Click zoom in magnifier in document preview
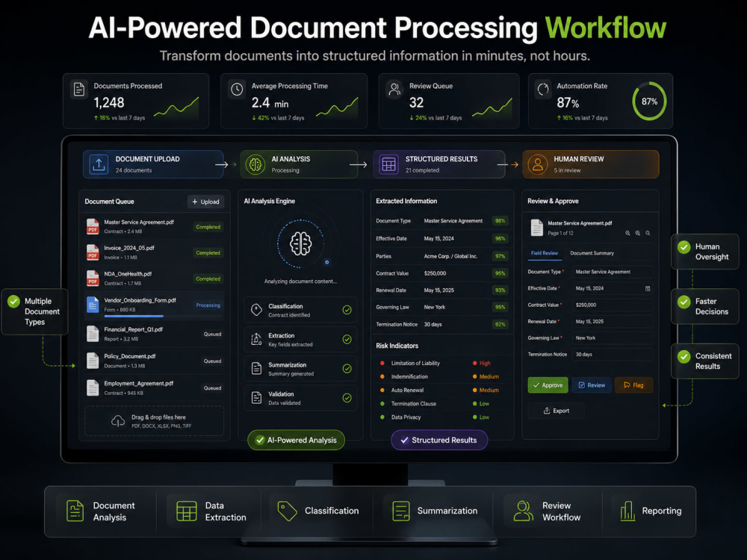This screenshot has height=560, width=747. [637, 233]
